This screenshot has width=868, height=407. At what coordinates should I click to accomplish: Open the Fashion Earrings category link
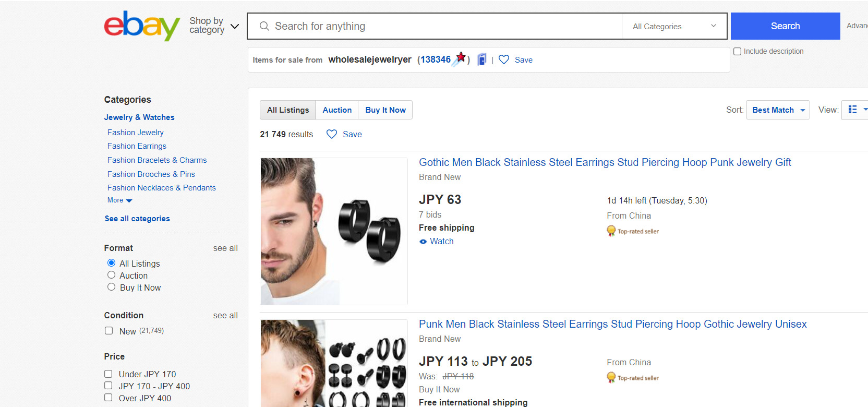137,146
